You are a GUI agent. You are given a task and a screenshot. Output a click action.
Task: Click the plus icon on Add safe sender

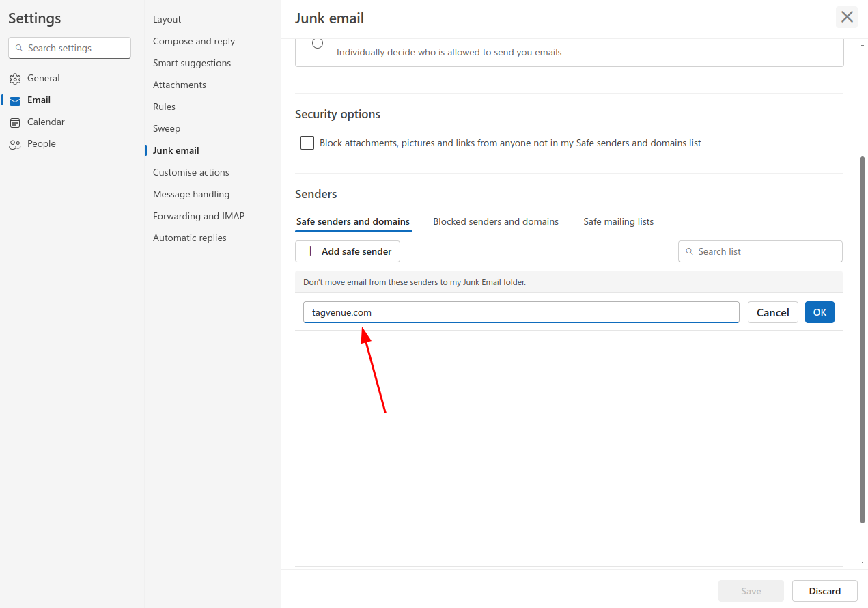(x=310, y=251)
